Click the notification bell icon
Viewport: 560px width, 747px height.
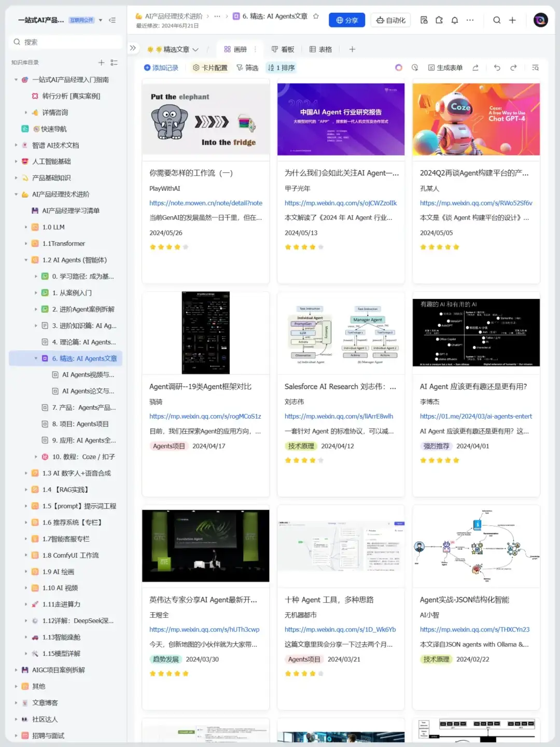click(x=455, y=20)
